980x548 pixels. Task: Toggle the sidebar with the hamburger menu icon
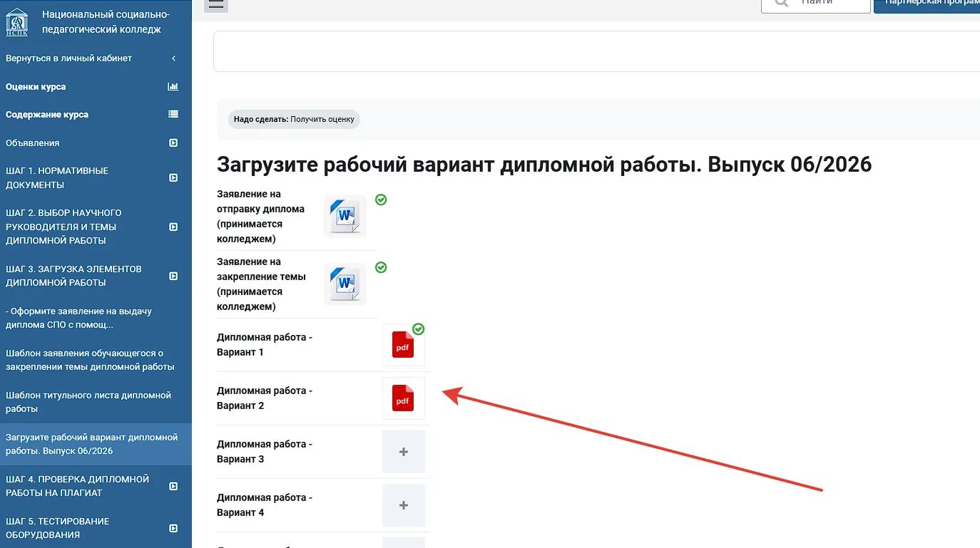[216, 4]
